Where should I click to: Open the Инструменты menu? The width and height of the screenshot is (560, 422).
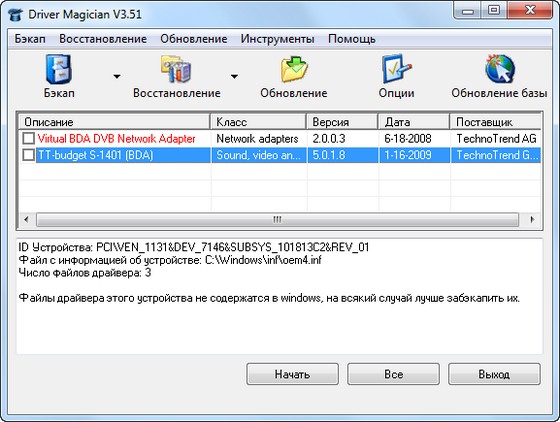point(277,39)
